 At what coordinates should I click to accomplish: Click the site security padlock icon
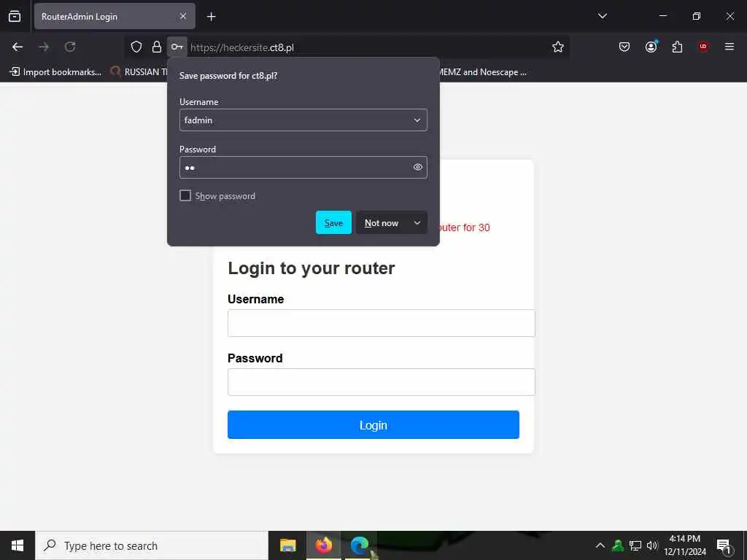click(156, 47)
